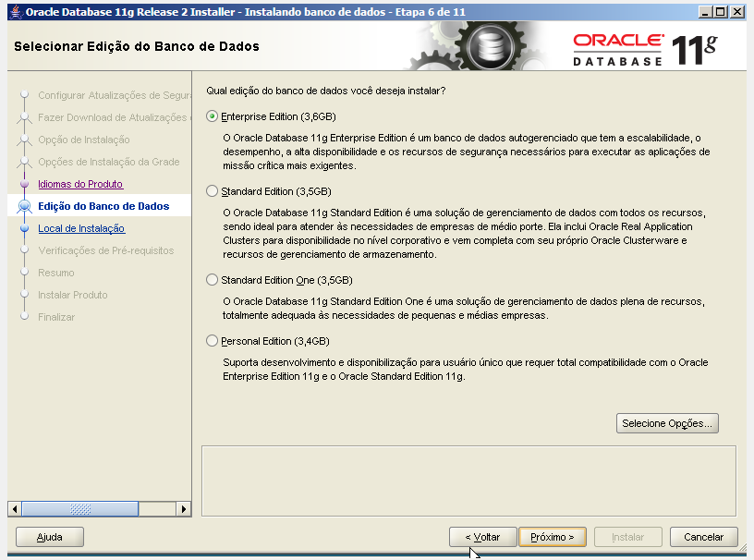Screen dimensions: 754x560
Task: Choose Standard Edition (3,5GB) option
Action: (212, 191)
